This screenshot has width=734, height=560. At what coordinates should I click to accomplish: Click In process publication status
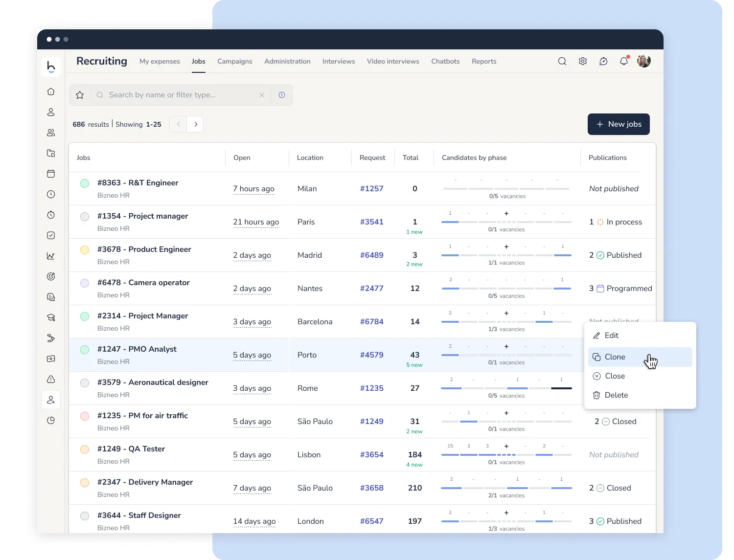tap(619, 222)
